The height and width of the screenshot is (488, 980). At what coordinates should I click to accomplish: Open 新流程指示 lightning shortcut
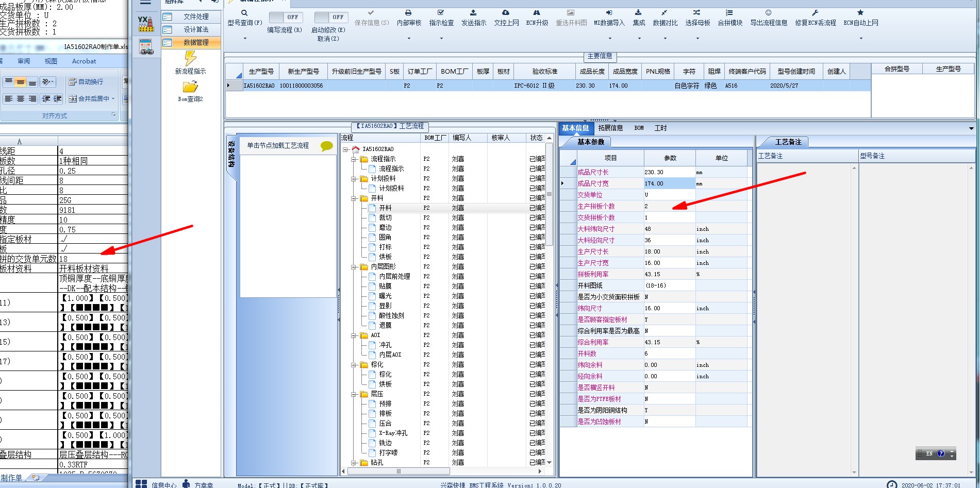190,62
